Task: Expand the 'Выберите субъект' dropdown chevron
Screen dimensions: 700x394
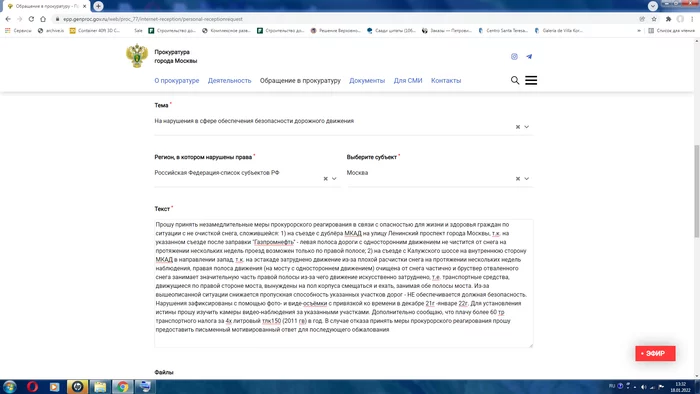Action: tap(527, 178)
